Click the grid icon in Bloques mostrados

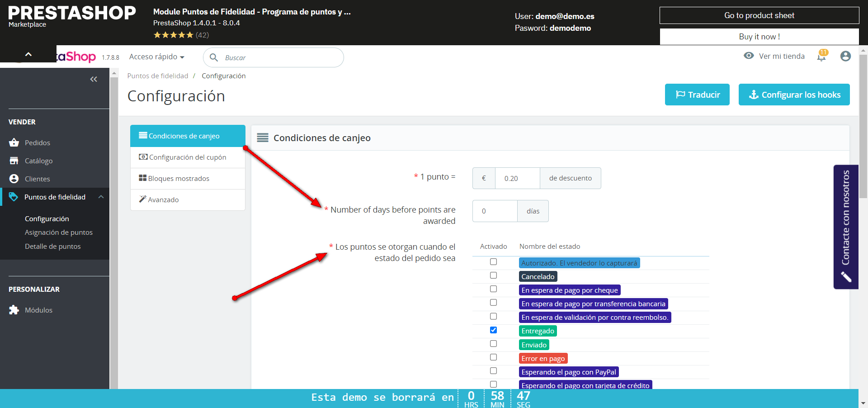[143, 178]
